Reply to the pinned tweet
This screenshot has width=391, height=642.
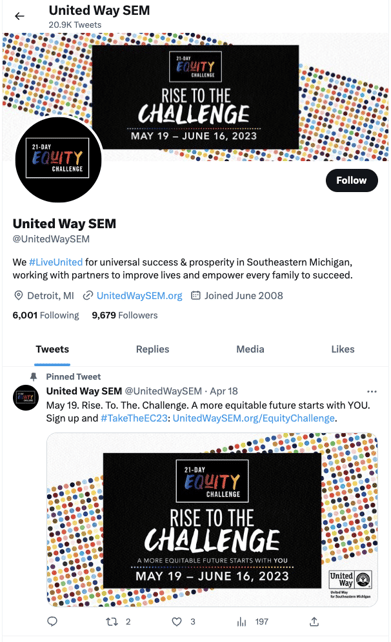pos(52,622)
